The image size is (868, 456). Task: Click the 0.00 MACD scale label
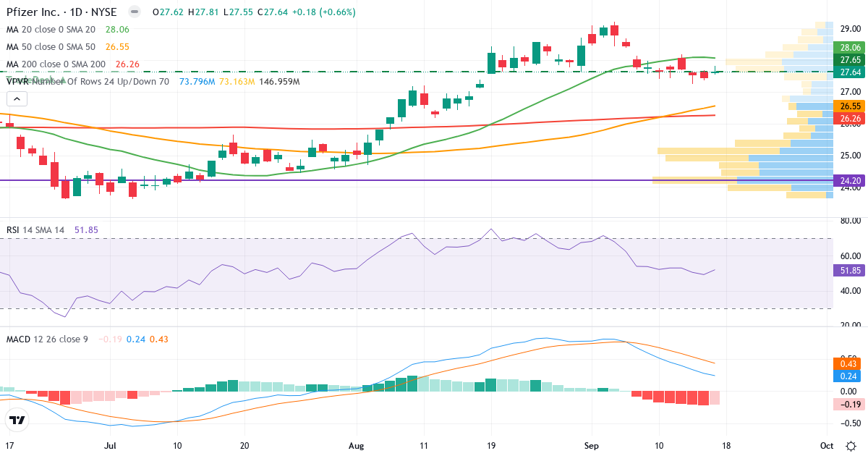(x=850, y=392)
